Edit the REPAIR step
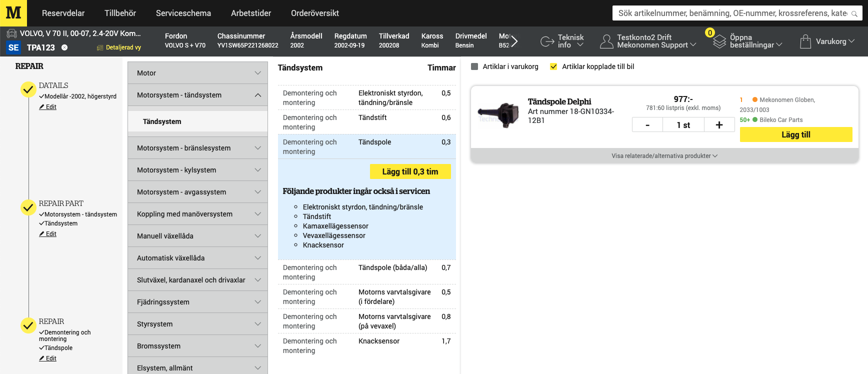 (48, 358)
